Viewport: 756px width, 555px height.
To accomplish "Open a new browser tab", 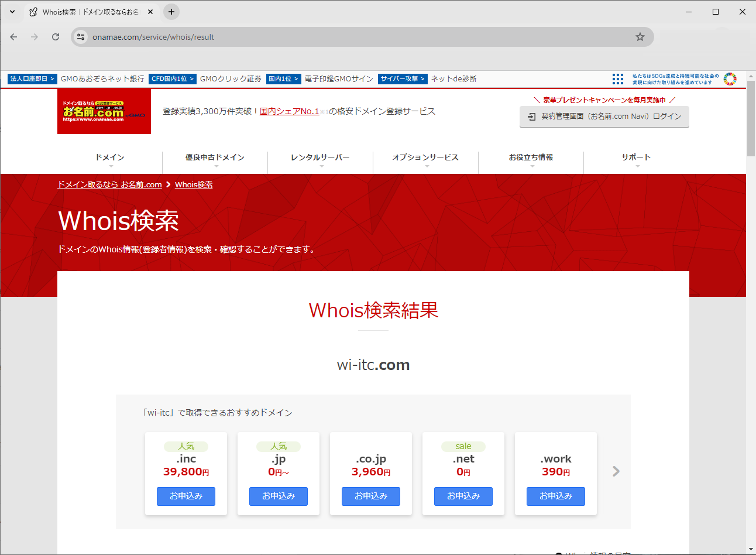I will (171, 12).
